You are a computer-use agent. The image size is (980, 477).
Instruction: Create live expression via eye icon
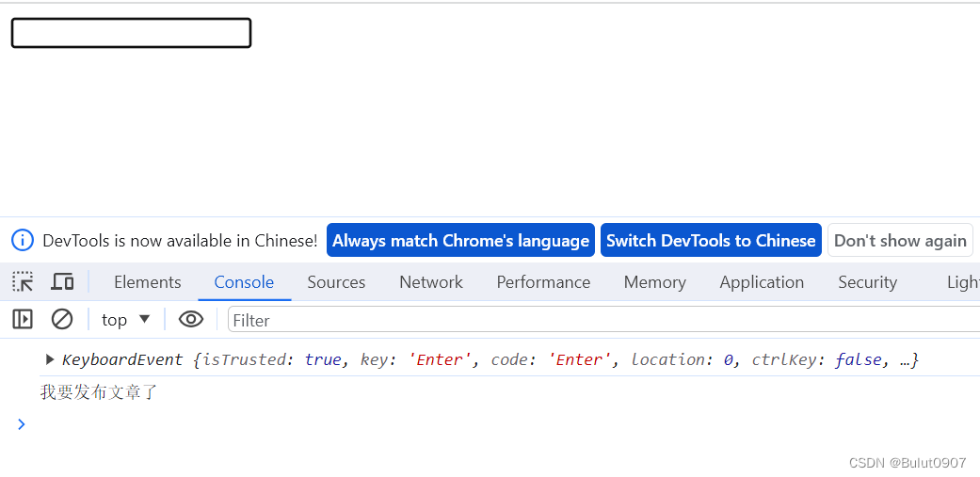[x=190, y=320]
